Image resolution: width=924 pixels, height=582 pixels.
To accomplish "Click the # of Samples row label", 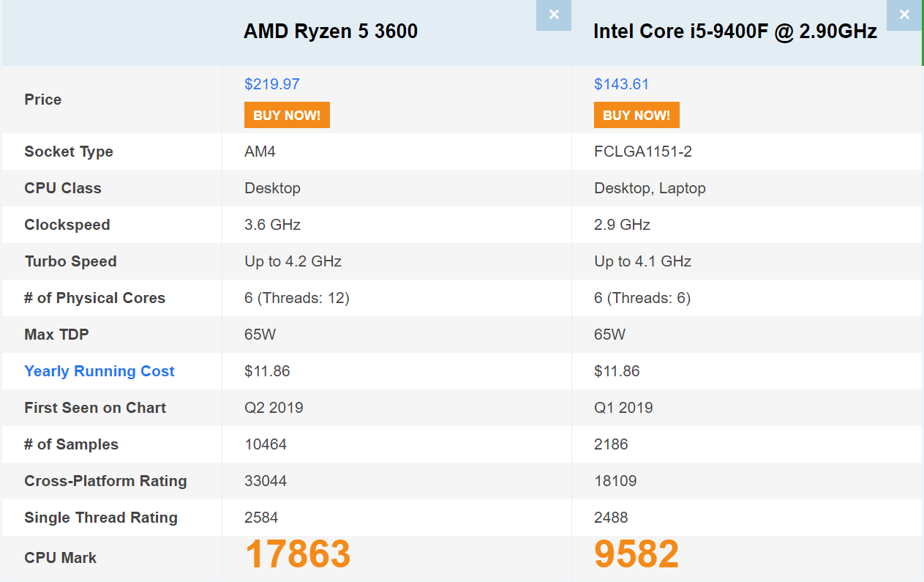I will 71,444.
